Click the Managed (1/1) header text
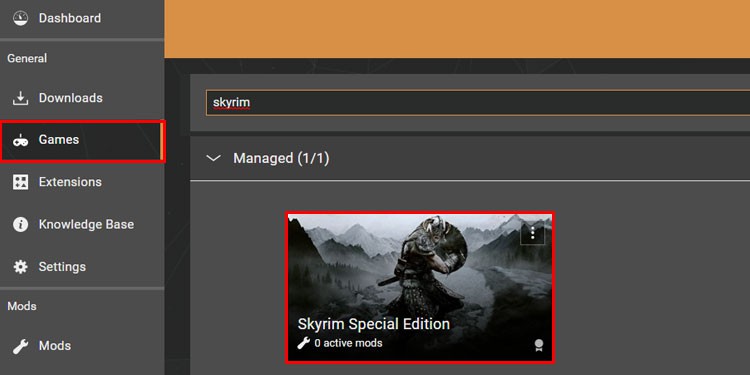This screenshot has width=750, height=375. coord(281,158)
